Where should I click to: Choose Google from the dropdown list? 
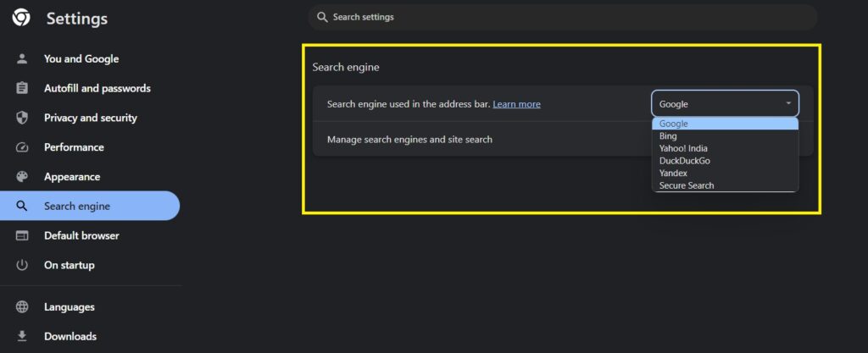[x=726, y=124]
